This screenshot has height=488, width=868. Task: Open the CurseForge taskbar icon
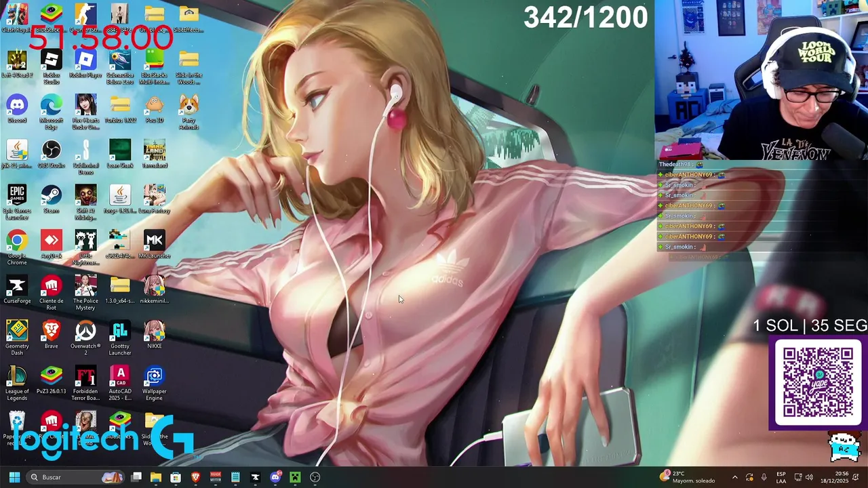pyautogui.click(x=255, y=477)
